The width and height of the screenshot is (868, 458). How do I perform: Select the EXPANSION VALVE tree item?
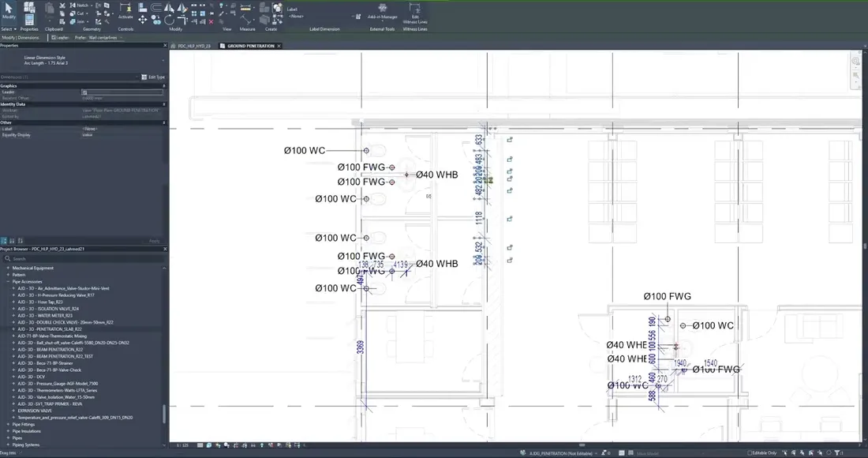(35, 411)
